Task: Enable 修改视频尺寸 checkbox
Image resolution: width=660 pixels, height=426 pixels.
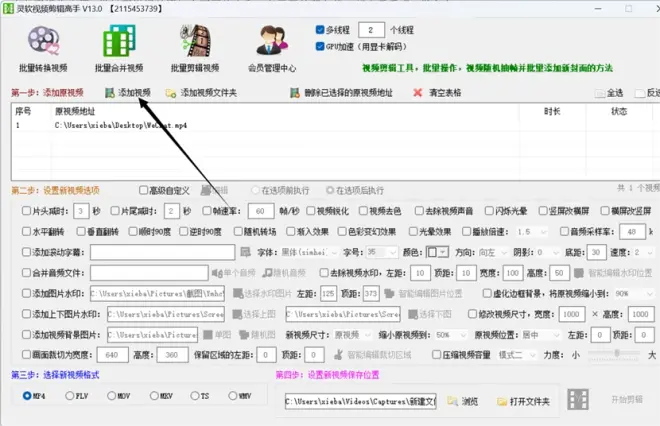Action: point(472,314)
